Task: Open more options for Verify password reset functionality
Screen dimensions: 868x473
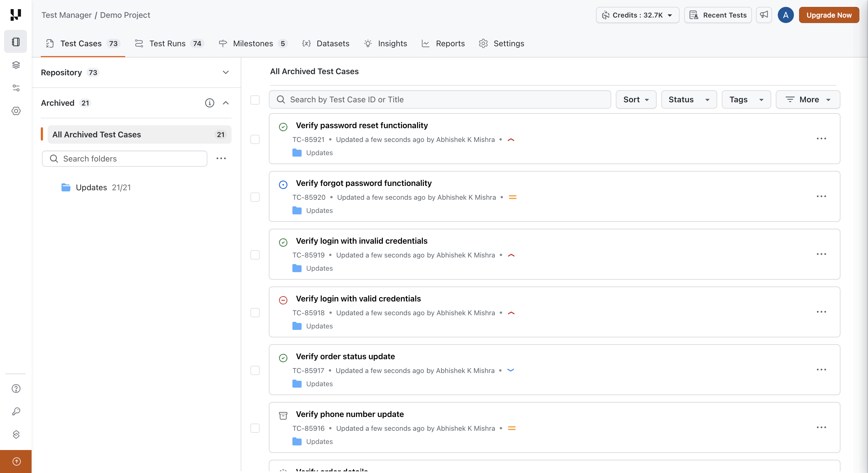Action: click(x=821, y=139)
